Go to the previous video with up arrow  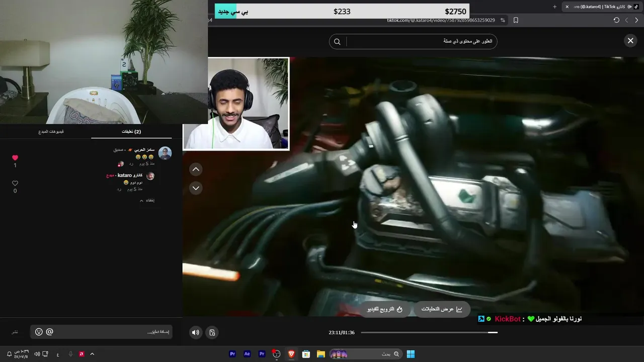196,169
